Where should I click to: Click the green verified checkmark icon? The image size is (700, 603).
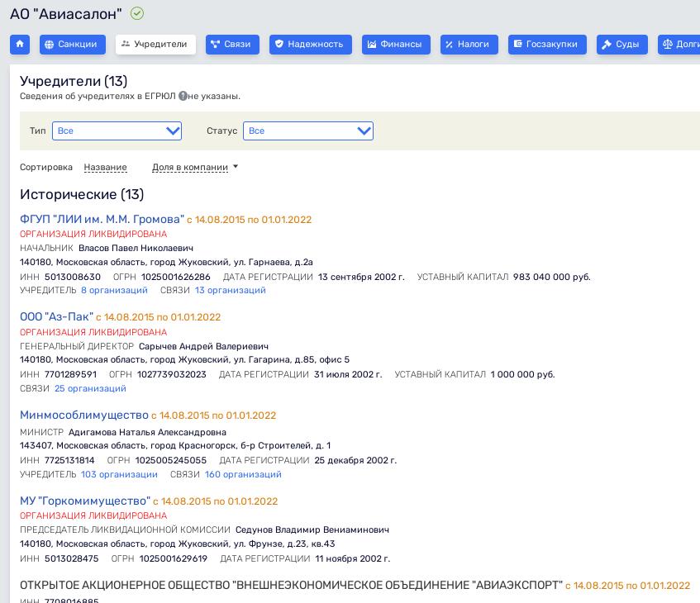137,14
